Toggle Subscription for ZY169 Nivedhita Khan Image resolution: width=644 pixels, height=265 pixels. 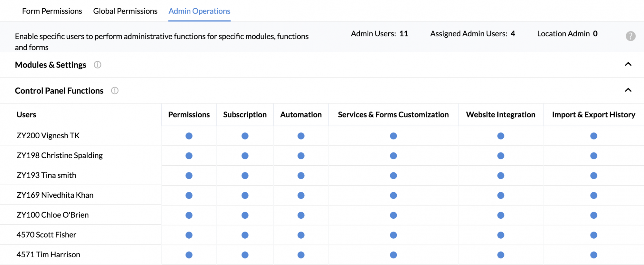pos(245,196)
